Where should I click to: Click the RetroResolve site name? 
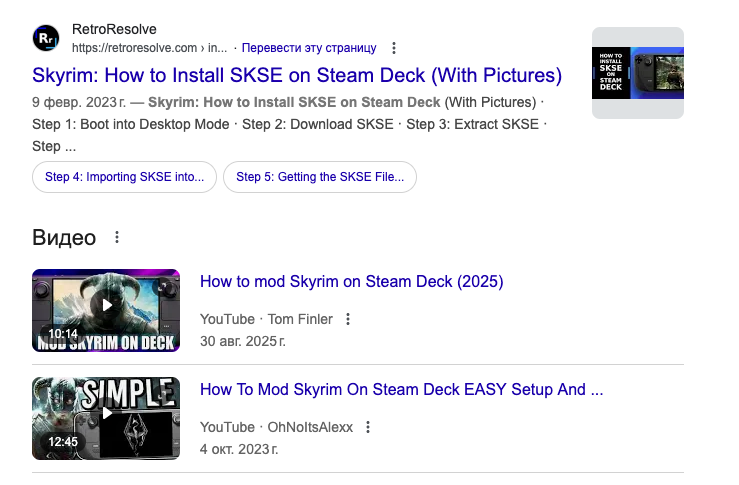(x=114, y=30)
